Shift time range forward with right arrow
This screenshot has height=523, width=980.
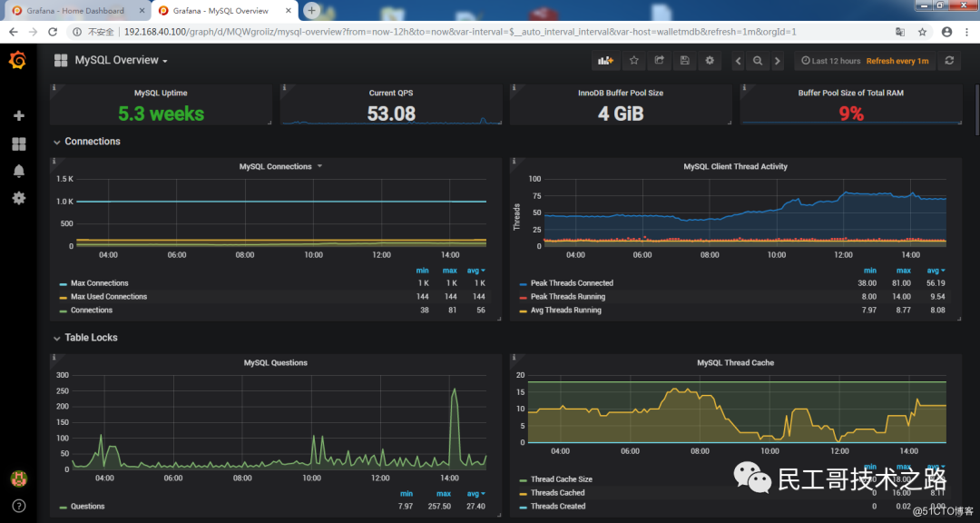(x=777, y=61)
